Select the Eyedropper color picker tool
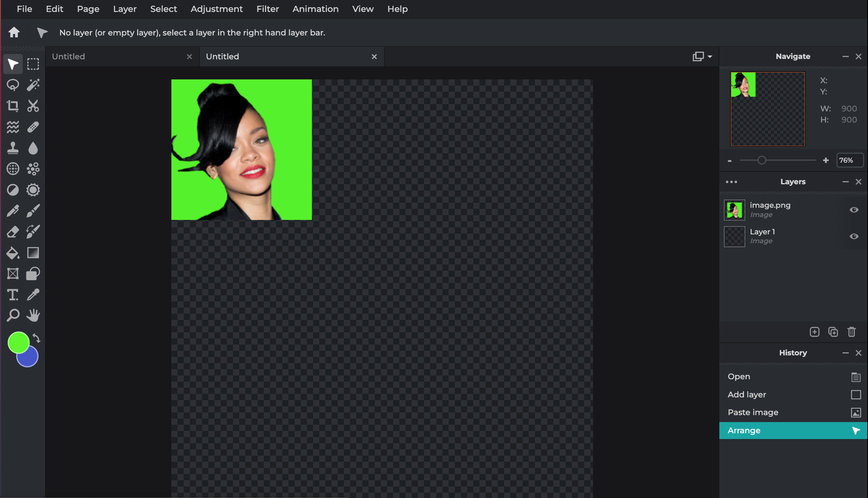868x498 pixels. click(33, 295)
